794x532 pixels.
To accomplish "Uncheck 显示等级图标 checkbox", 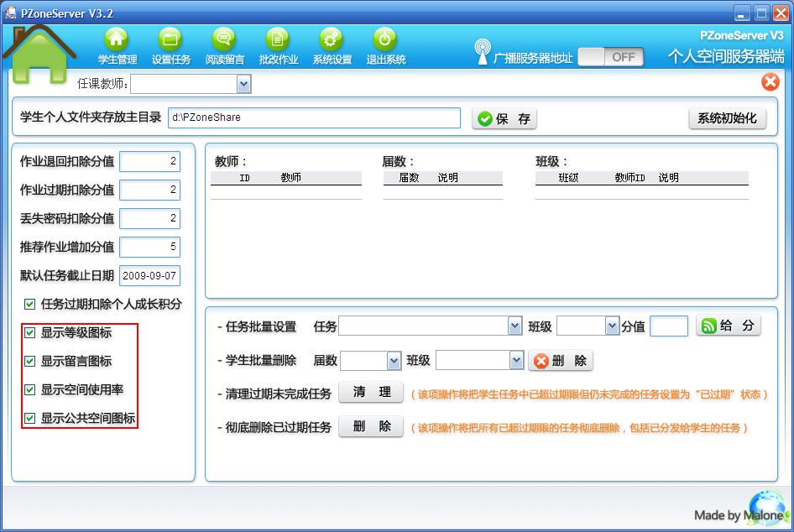I will point(30,333).
